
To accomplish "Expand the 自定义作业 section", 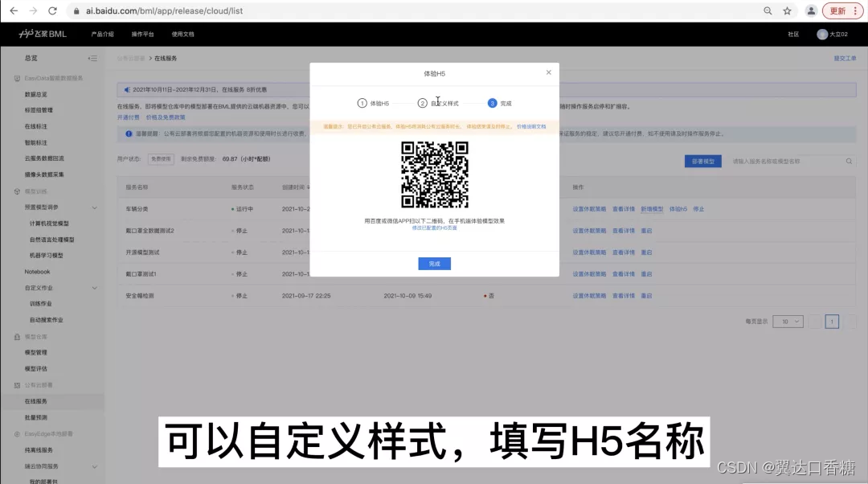I will coord(37,287).
